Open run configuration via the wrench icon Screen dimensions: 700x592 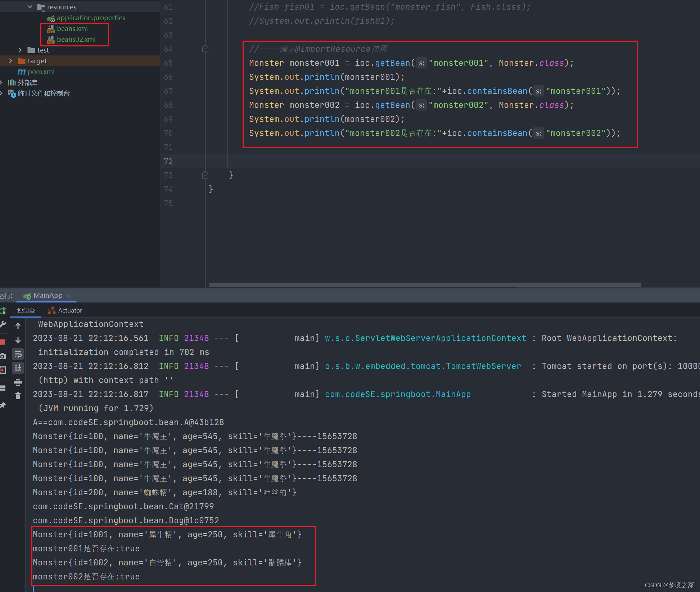tap(3, 324)
